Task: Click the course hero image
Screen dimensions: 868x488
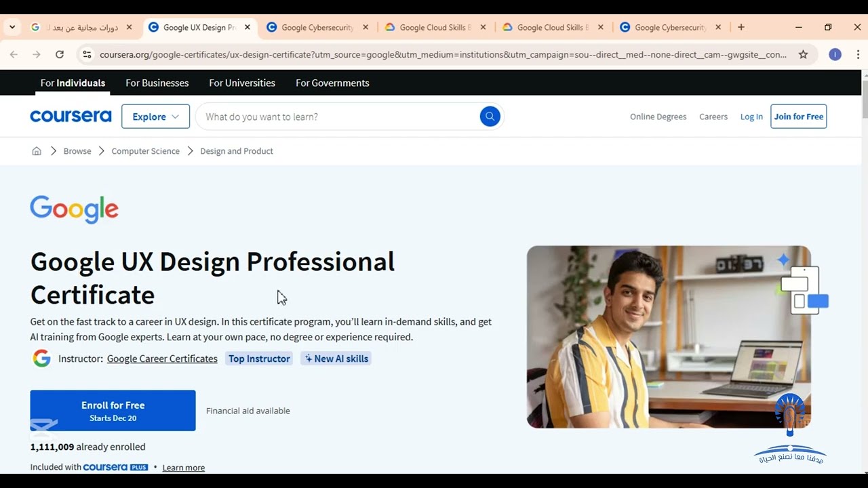Action: pos(669,337)
